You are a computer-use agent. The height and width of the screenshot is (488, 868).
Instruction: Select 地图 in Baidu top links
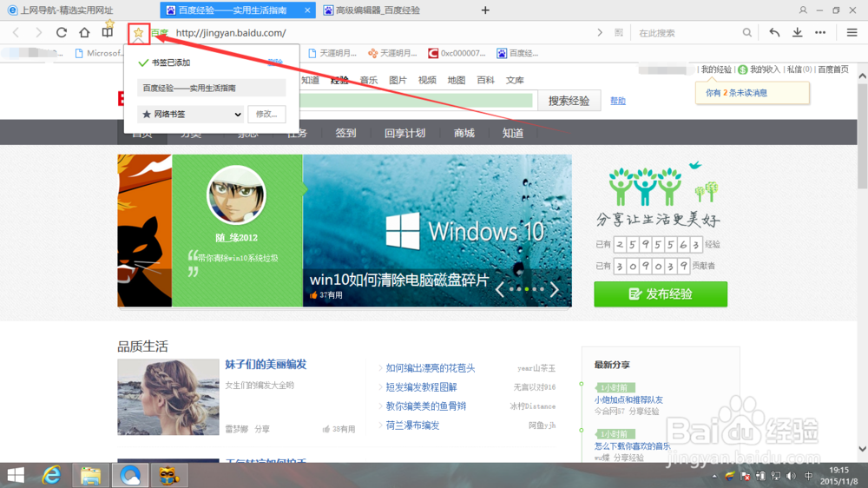pos(457,80)
